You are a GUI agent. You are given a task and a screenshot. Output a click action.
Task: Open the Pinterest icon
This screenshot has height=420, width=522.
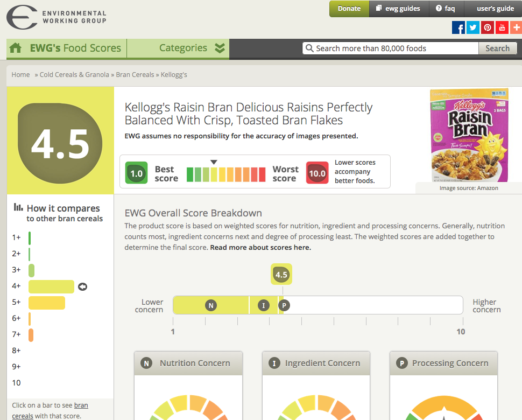(x=488, y=28)
